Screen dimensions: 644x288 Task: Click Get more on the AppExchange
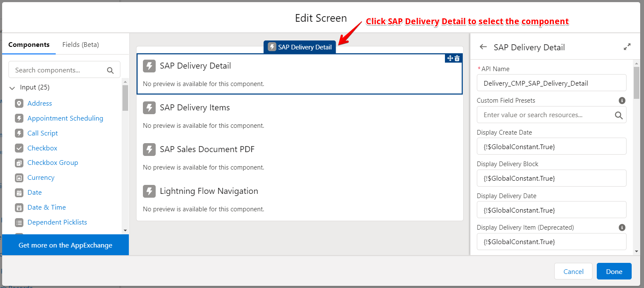66,245
